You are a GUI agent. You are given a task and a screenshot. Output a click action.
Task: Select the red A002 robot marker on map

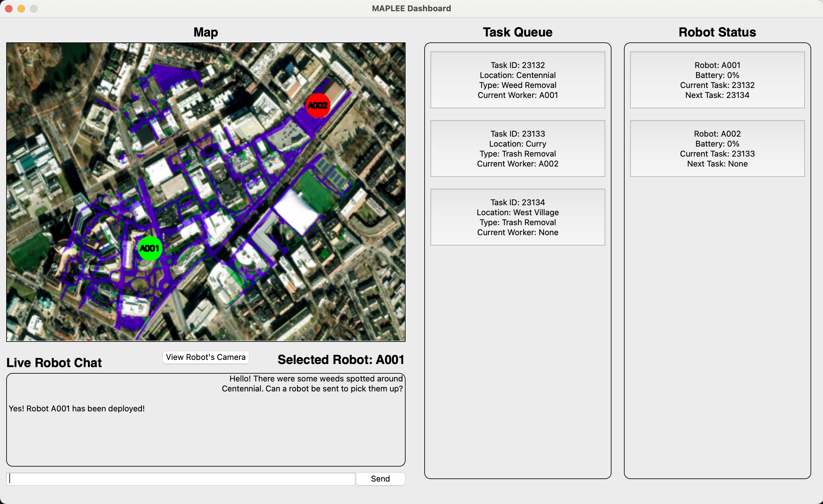click(318, 105)
